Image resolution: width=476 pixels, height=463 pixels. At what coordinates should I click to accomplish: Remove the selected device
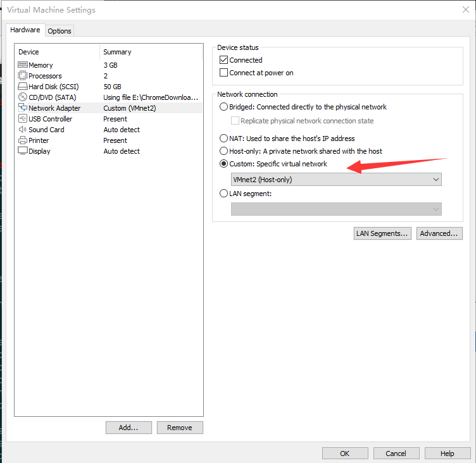pos(180,428)
